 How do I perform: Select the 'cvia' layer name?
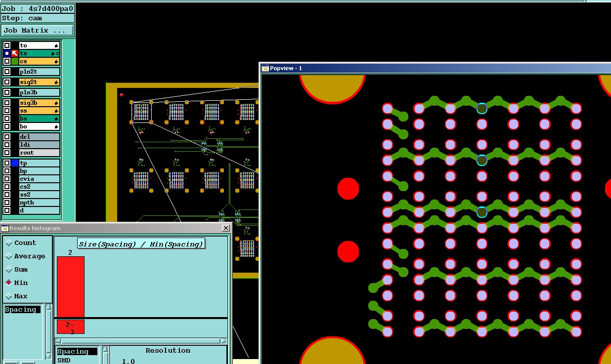(x=40, y=179)
